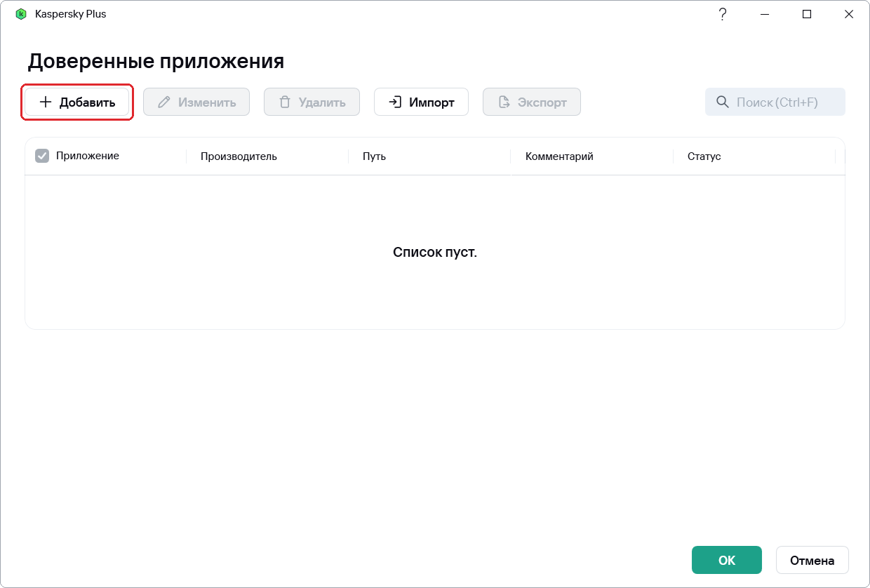
Task: Click the pencil icon on Изменить
Action: [164, 102]
